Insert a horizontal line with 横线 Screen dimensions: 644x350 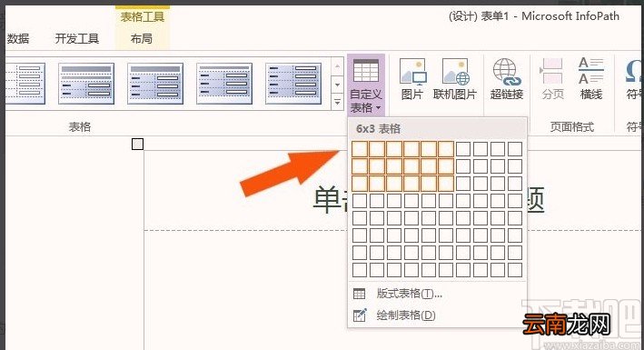(591, 79)
